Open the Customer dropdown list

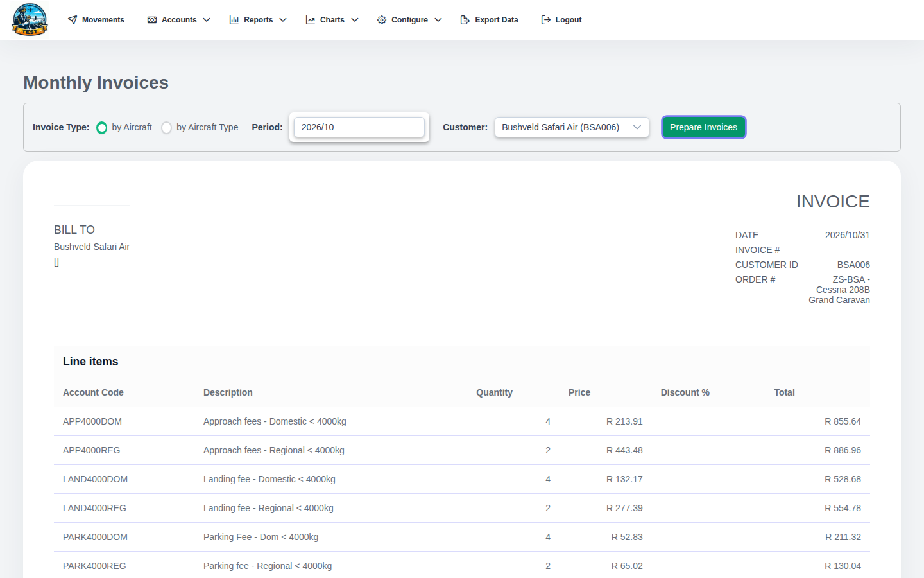coord(572,127)
